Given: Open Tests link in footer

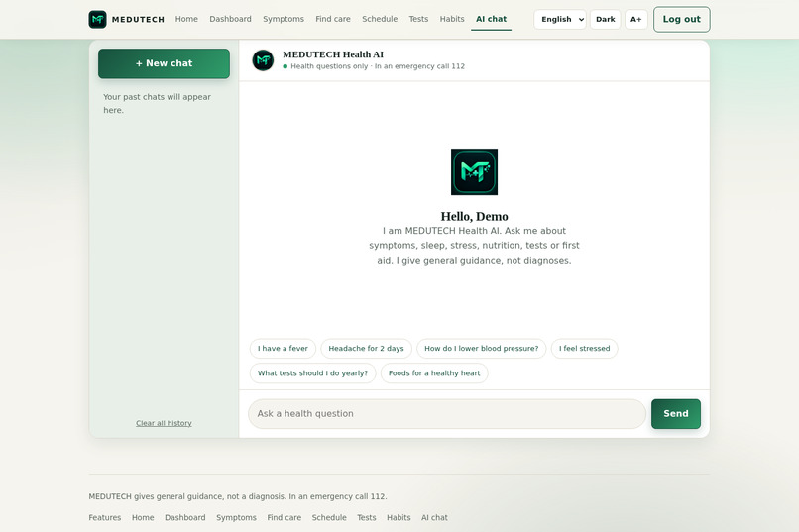Looking at the screenshot, I should pos(367,518).
